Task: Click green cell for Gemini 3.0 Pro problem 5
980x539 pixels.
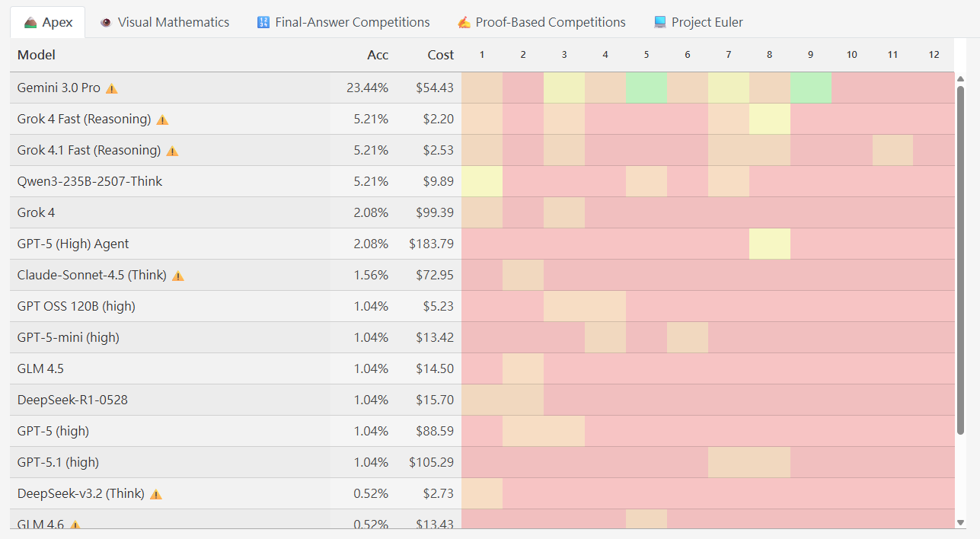Action: coord(646,88)
